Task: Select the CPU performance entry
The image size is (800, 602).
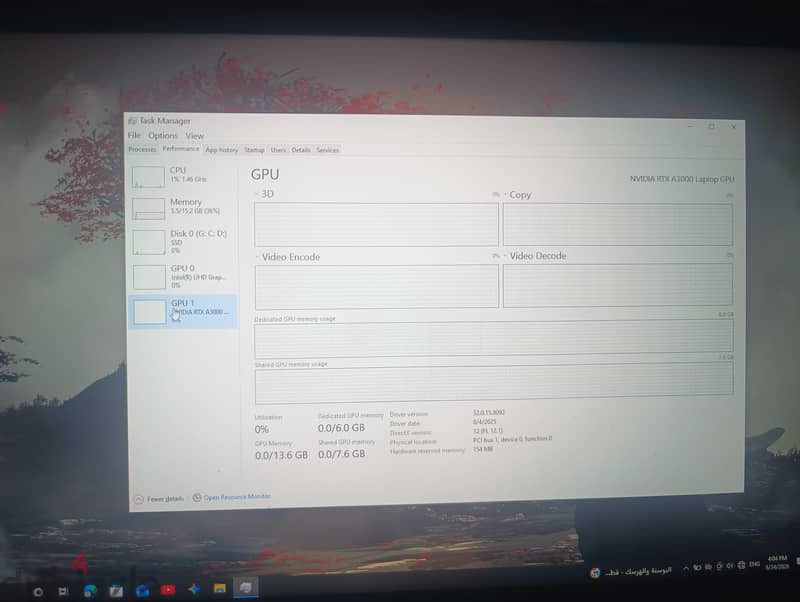Action: click(182, 177)
